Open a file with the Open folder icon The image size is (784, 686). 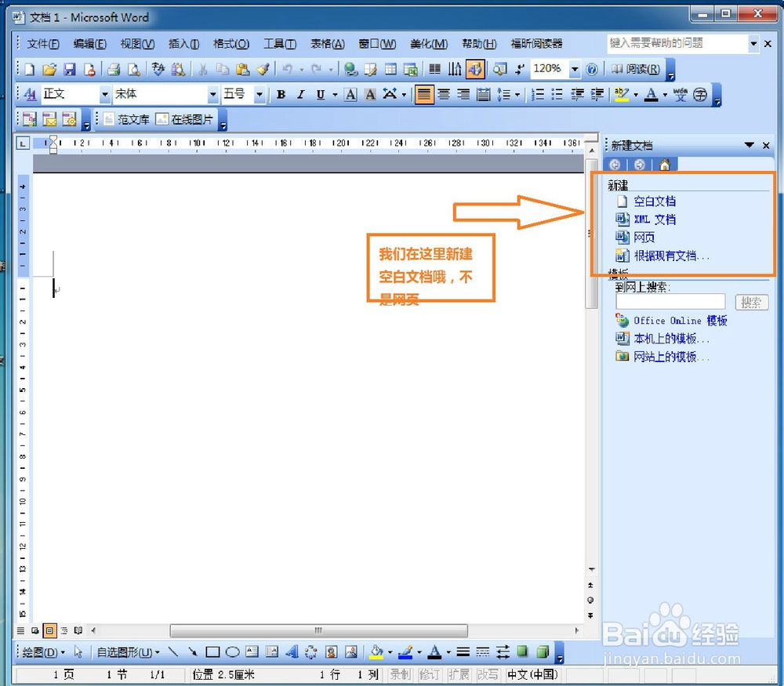coord(49,69)
